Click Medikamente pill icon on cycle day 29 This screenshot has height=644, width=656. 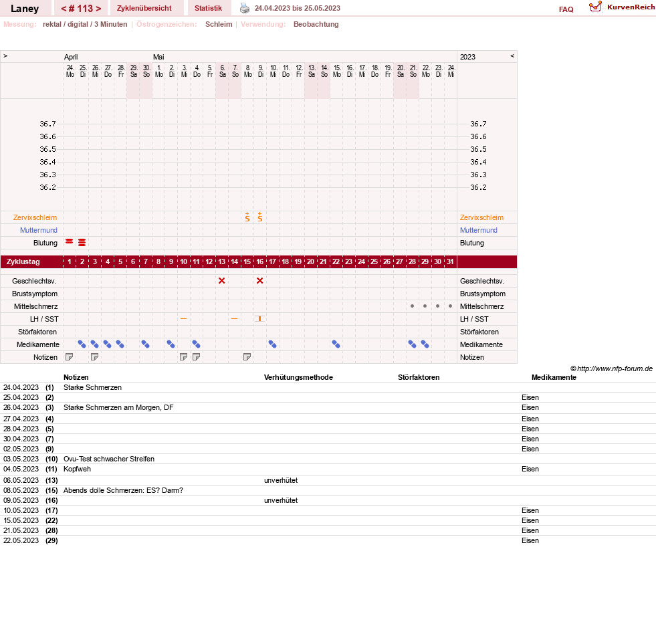coord(425,344)
